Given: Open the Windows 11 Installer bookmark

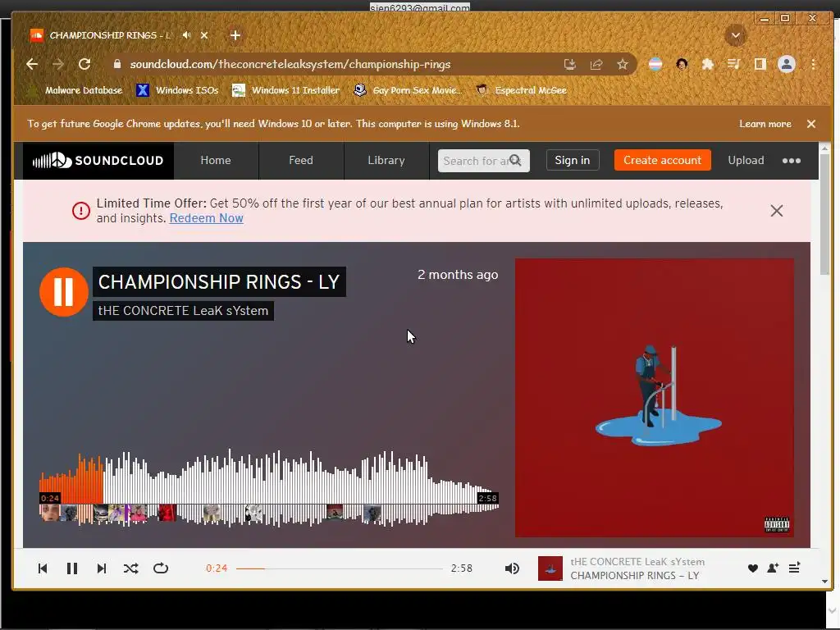Looking at the screenshot, I should coord(285,90).
